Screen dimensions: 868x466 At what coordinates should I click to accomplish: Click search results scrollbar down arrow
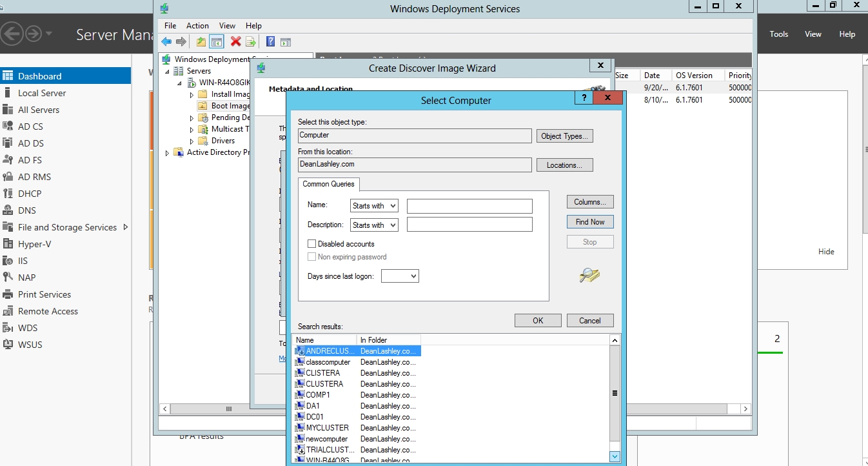click(x=615, y=456)
